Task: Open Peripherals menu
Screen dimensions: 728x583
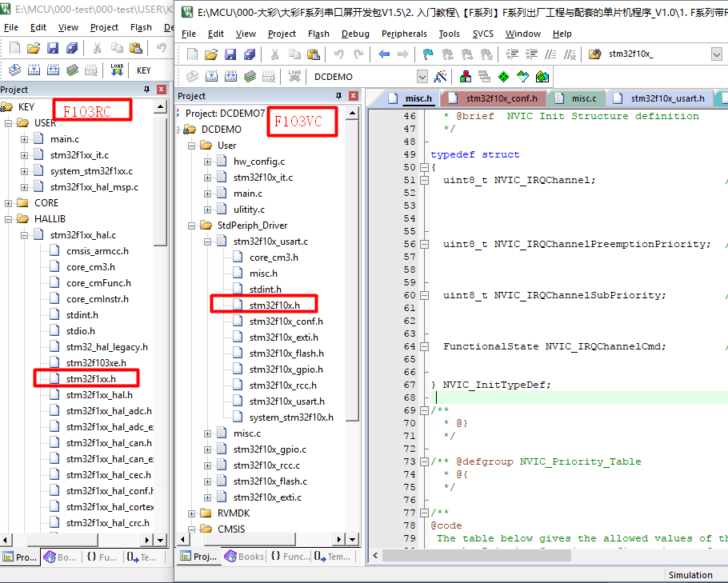Action: (404, 34)
